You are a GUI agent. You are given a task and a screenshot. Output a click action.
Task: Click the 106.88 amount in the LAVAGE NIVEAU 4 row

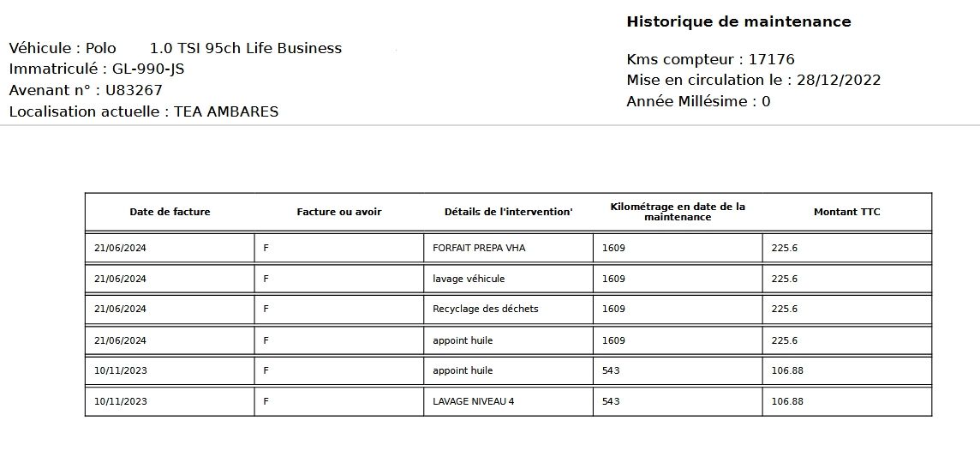click(x=787, y=401)
